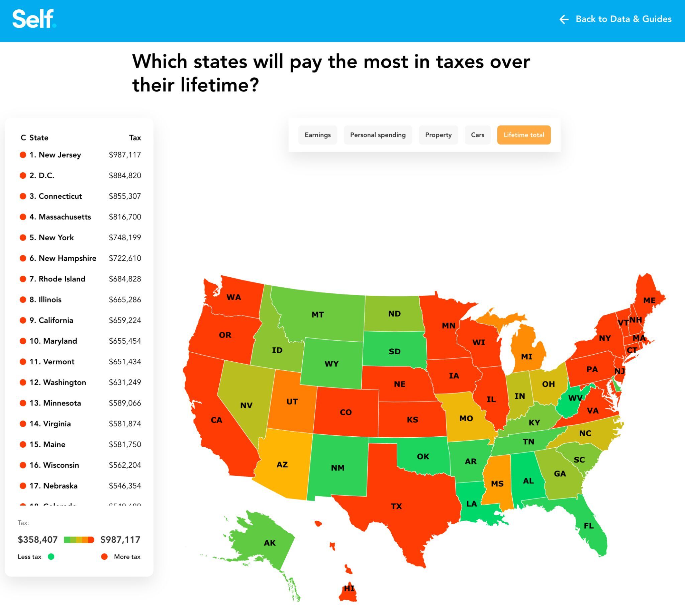This screenshot has width=685, height=616.
Task: Select the Cars filter icon
Action: [x=478, y=135]
